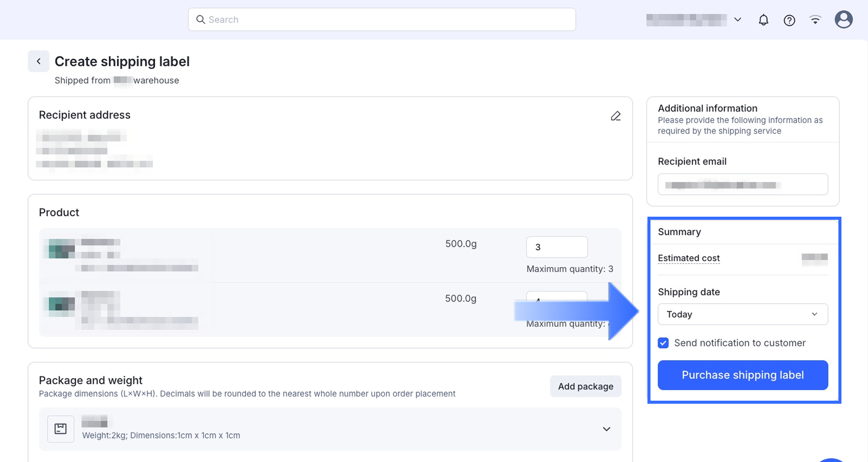Click the Estimated cost link
This screenshot has height=462, width=868.
689,258
